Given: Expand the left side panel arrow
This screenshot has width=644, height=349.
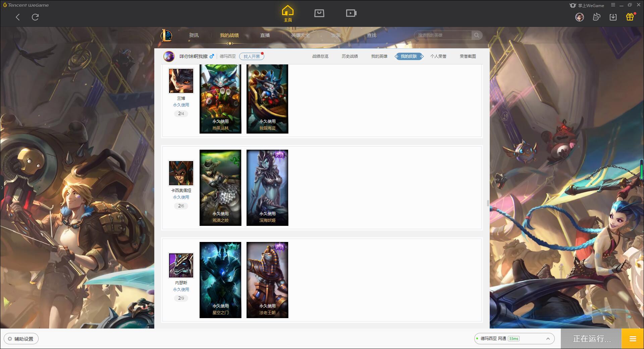Looking at the screenshot, I should click(2, 187).
